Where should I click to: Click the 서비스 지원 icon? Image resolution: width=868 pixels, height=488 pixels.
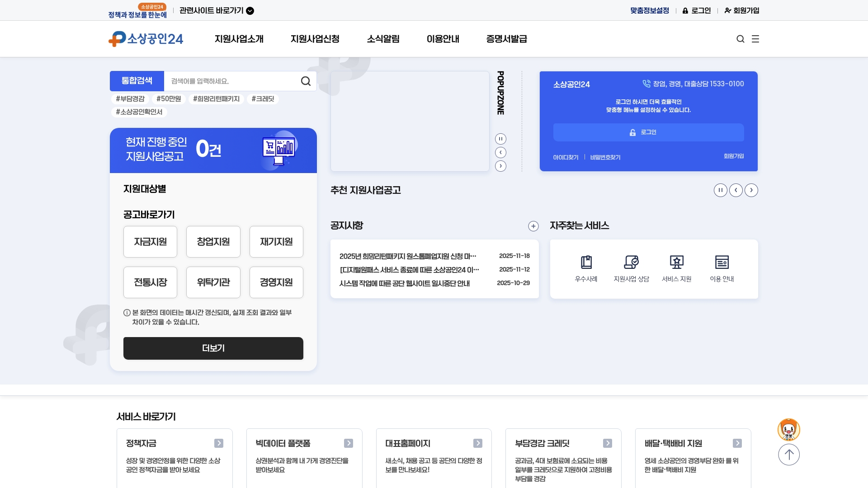(x=676, y=262)
